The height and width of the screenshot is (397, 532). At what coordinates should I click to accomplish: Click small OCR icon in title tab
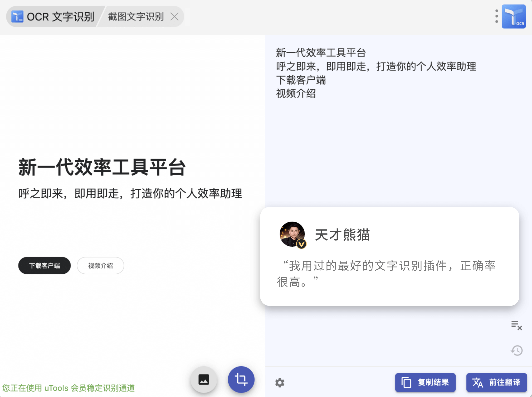point(17,16)
